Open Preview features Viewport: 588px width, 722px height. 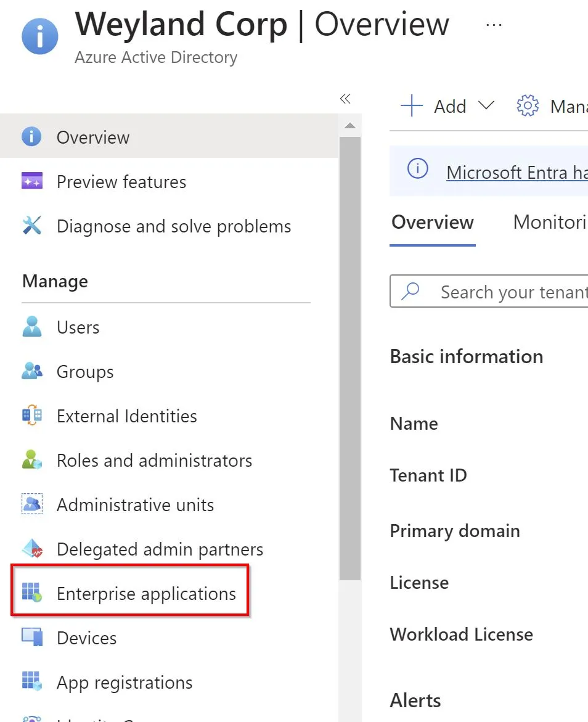click(x=121, y=182)
